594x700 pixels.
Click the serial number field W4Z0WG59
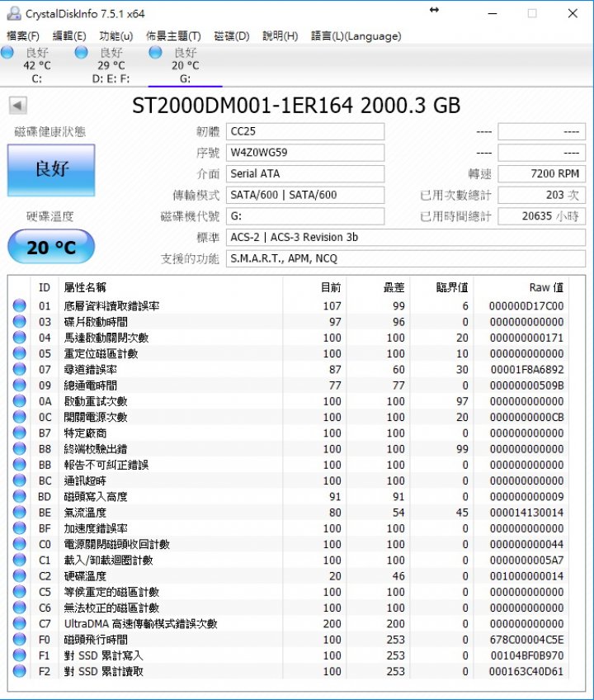tap(305, 153)
